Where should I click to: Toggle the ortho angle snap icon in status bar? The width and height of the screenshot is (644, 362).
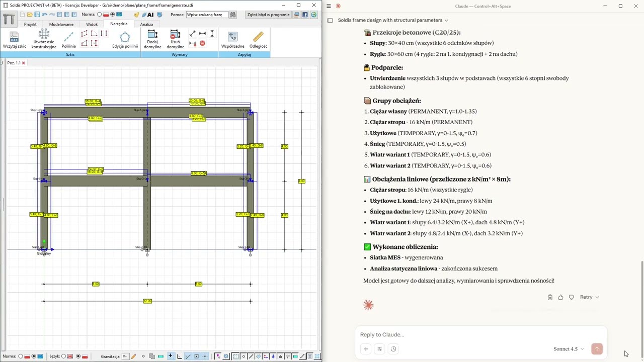coord(179,356)
